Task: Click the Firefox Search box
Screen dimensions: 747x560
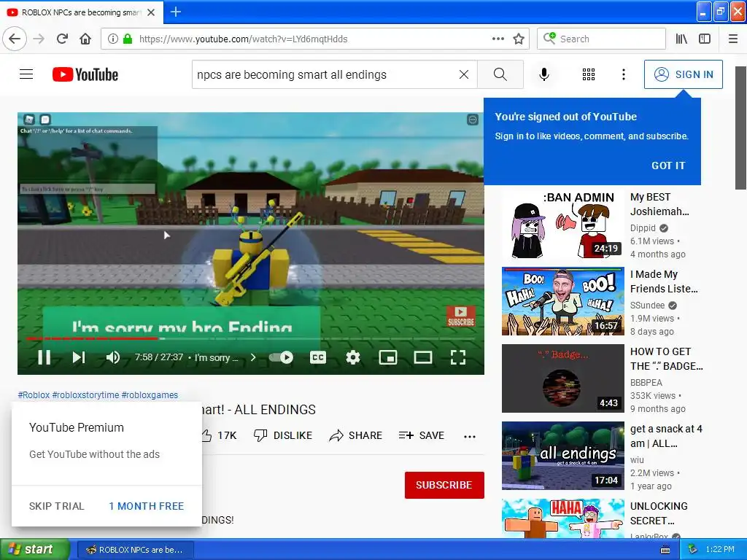Action: (x=601, y=39)
